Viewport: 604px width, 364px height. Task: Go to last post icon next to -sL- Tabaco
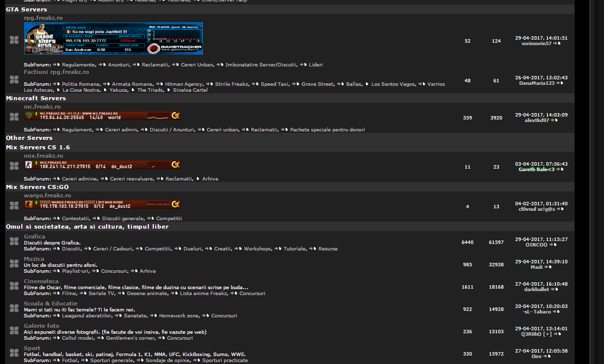(556, 312)
